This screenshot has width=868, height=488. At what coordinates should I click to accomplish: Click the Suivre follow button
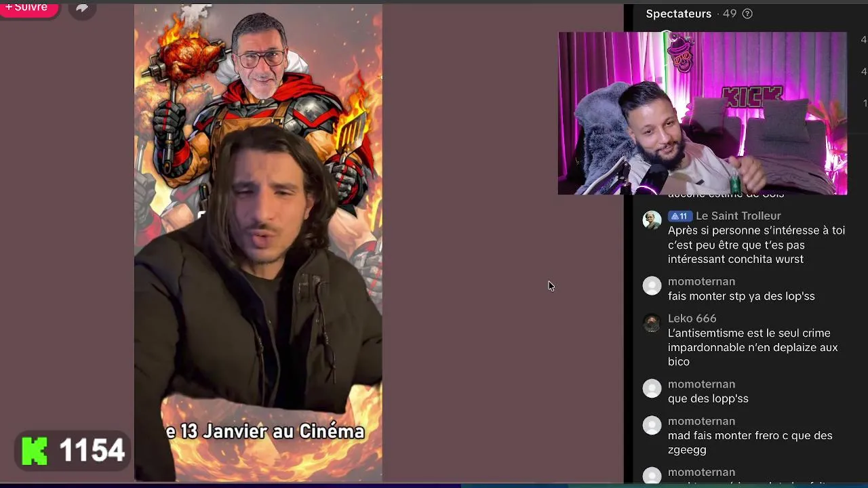click(28, 8)
